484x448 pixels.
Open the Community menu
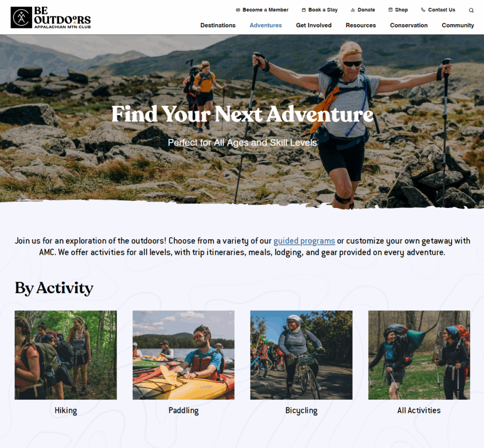coord(458,26)
